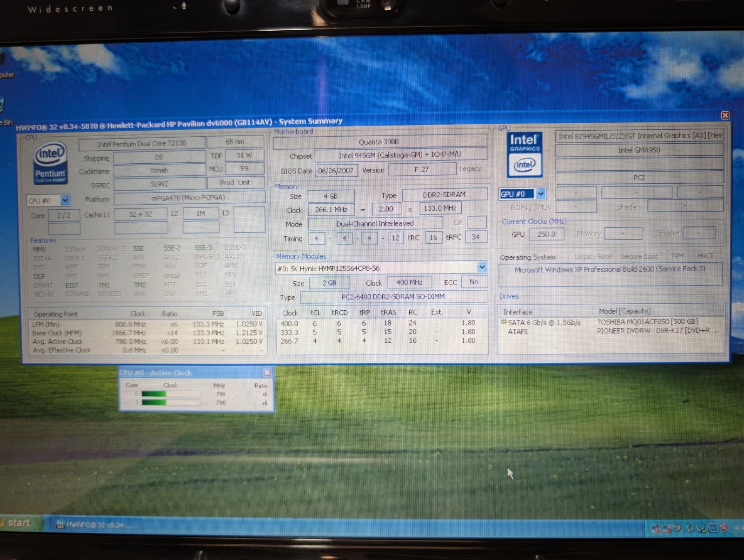Click the tRFC timing value 34
This screenshot has width=744, height=560.
pos(475,237)
